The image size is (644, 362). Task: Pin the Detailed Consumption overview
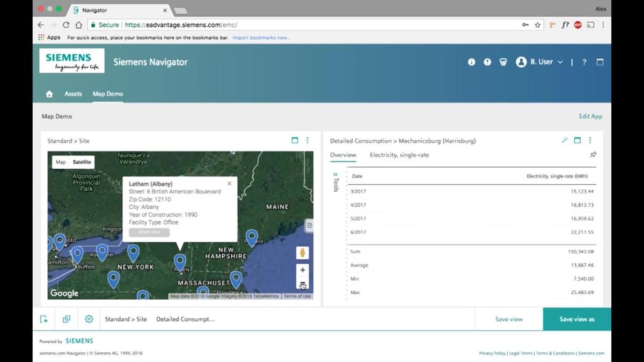click(593, 155)
